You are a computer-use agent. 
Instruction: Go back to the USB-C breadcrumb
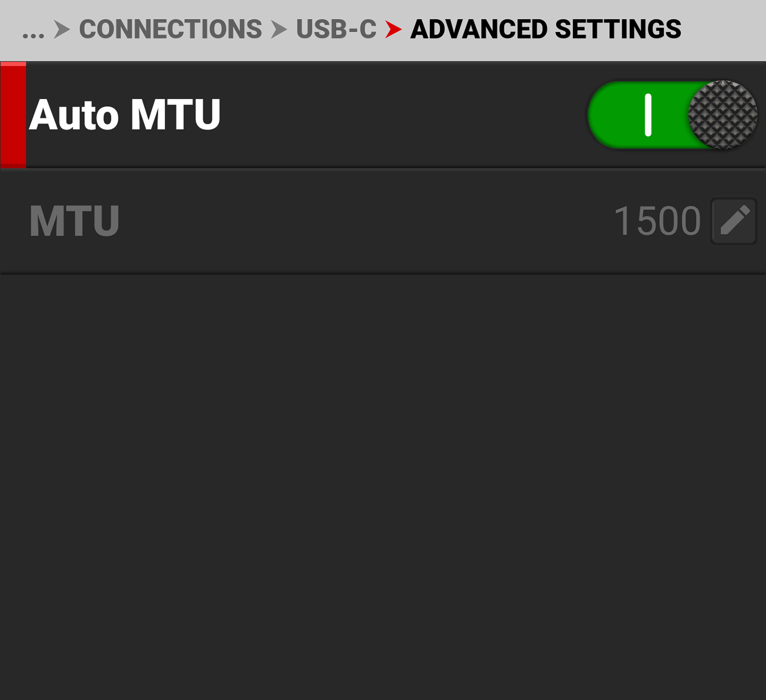(x=336, y=29)
